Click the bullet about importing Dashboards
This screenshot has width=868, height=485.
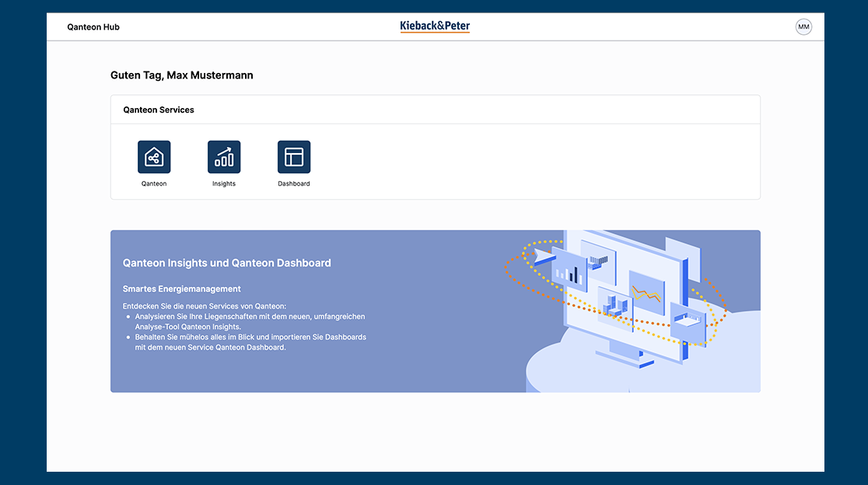pyautogui.click(x=250, y=342)
